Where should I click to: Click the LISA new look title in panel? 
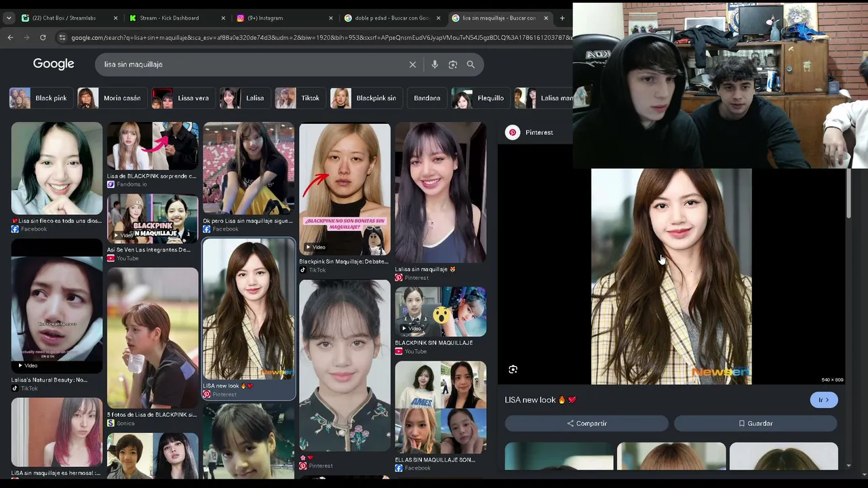point(540,400)
